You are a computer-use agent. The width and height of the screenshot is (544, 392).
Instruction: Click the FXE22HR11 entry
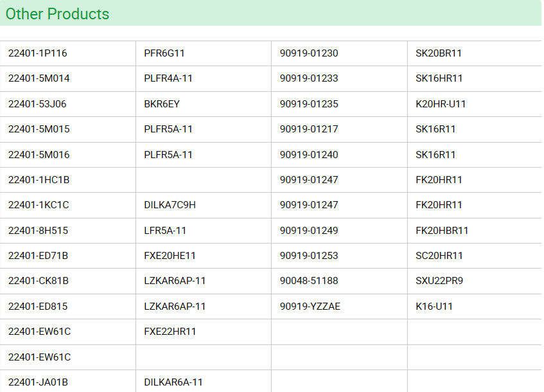click(170, 331)
